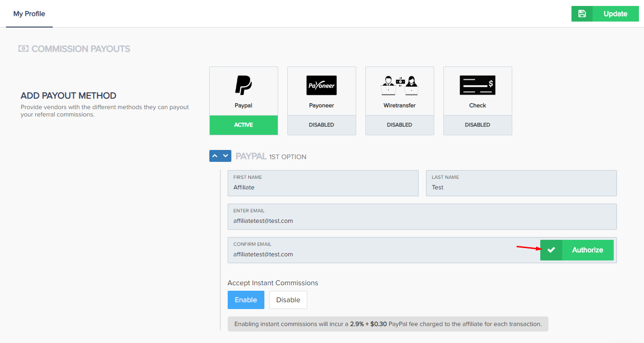This screenshot has height=343, width=644.
Task: Toggle the Paypal ACTIVE status bar
Action: tap(243, 125)
